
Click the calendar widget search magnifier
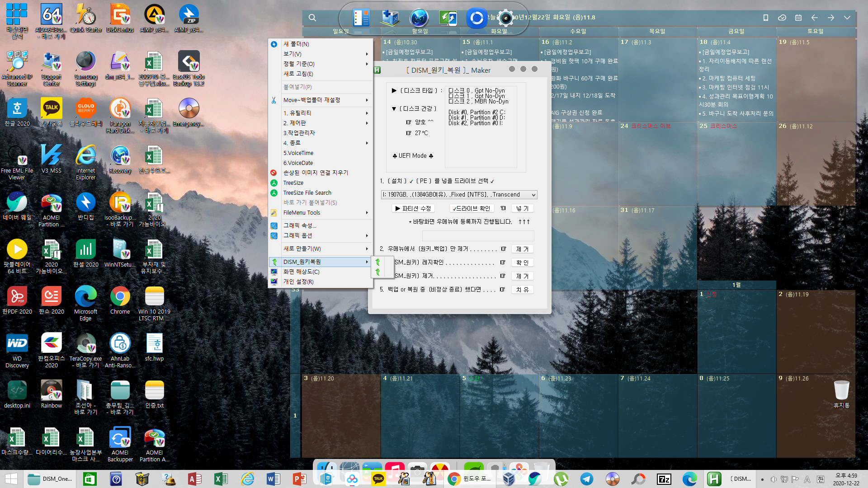(x=312, y=18)
